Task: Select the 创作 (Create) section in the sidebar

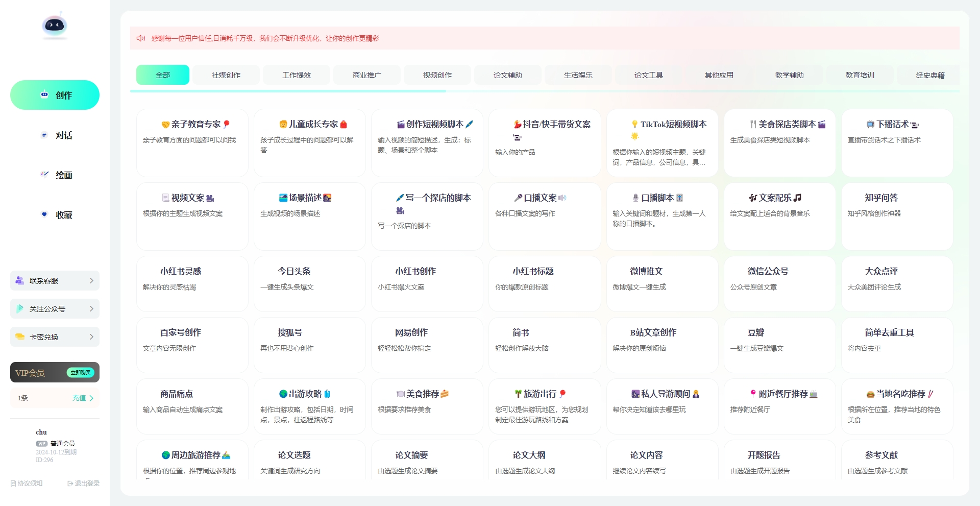Action: 55,95
